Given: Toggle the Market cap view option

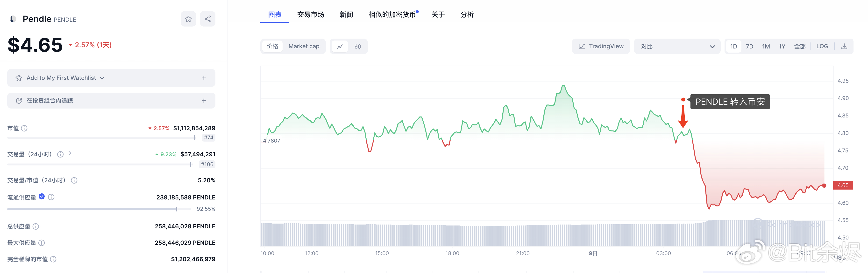Looking at the screenshot, I should pos(303,46).
